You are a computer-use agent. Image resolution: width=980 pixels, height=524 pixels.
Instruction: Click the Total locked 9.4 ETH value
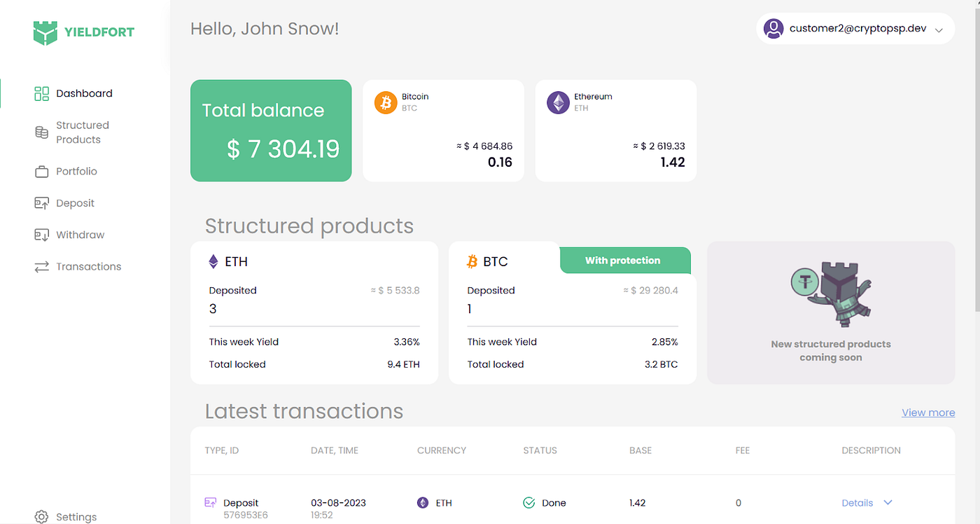click(402, 364)
